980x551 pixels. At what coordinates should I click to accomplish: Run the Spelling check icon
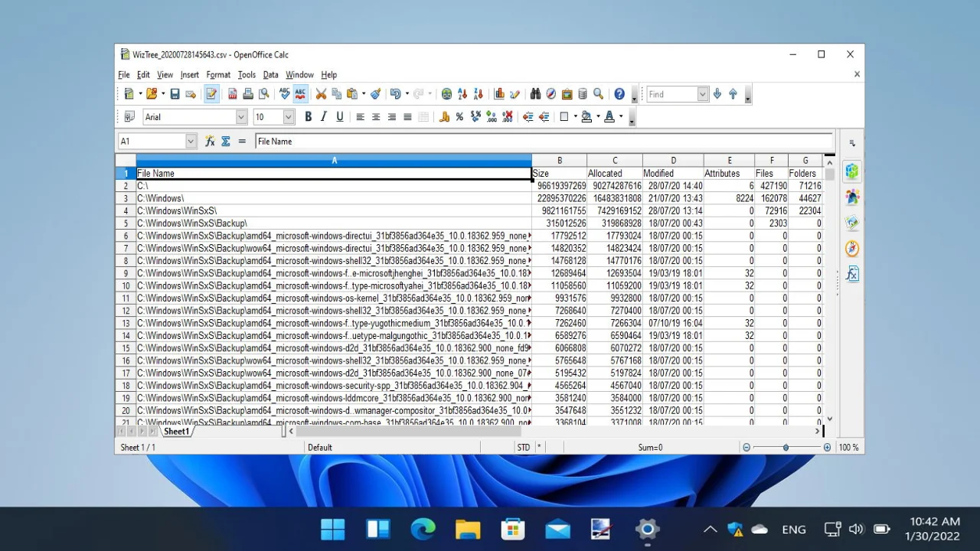point(285,94)
